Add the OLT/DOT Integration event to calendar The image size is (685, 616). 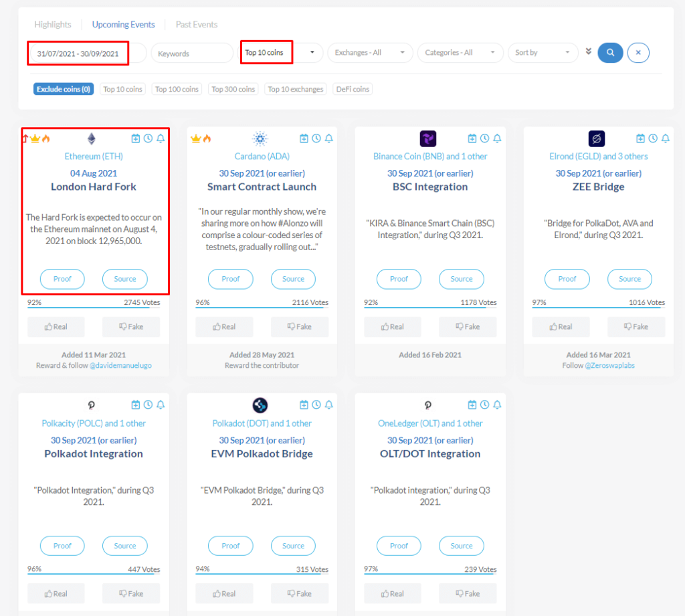click(x=472, y=405)
